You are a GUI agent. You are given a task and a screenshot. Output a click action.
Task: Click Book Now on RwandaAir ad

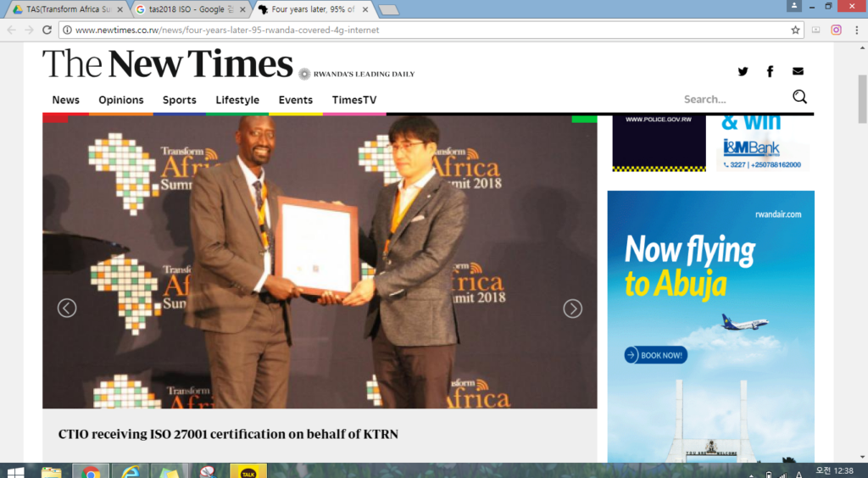coord(656,355)
